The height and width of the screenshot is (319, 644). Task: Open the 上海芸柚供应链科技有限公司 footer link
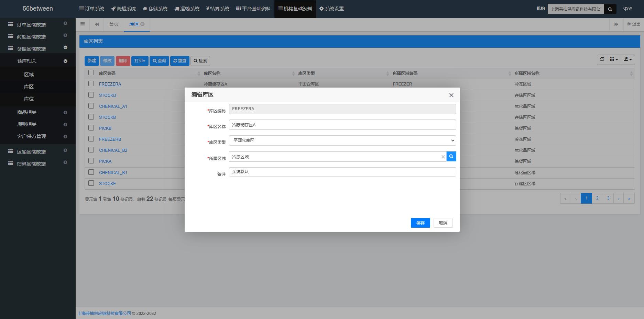105,313
